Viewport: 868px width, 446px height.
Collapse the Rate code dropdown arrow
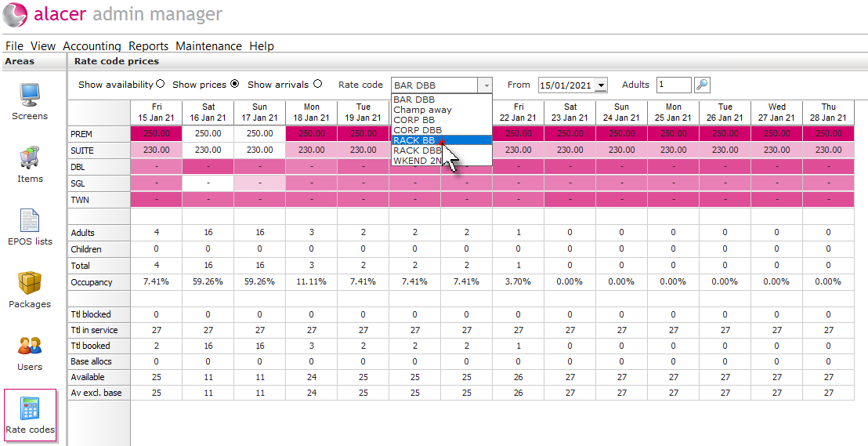[486, 85]
